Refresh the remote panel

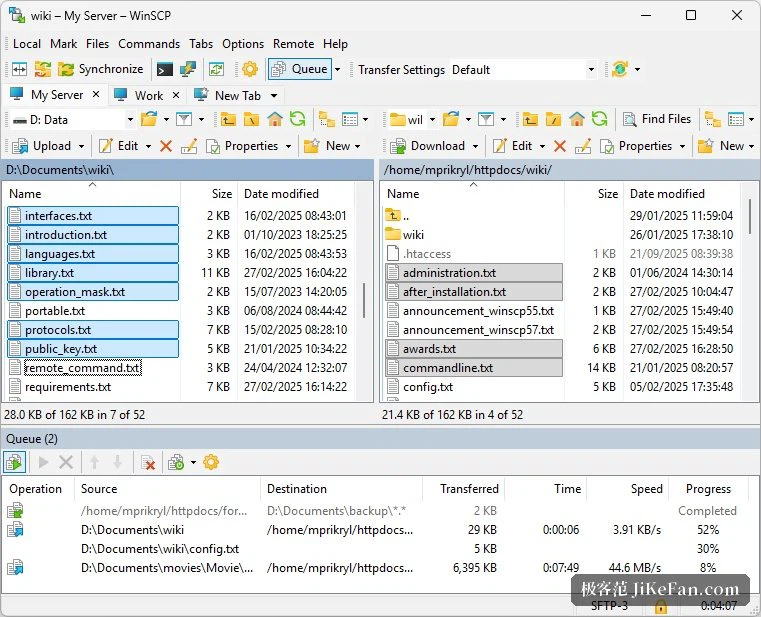click(599, 119)
